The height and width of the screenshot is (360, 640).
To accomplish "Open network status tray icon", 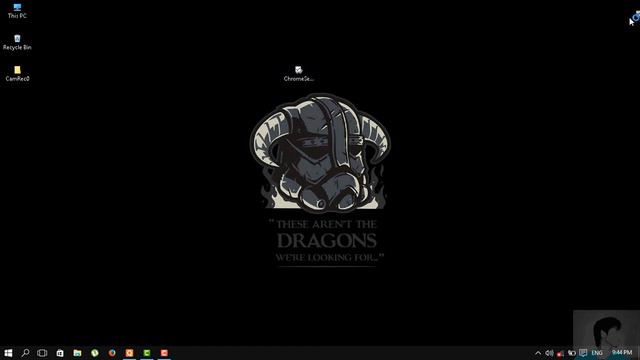I will point(572,353).
